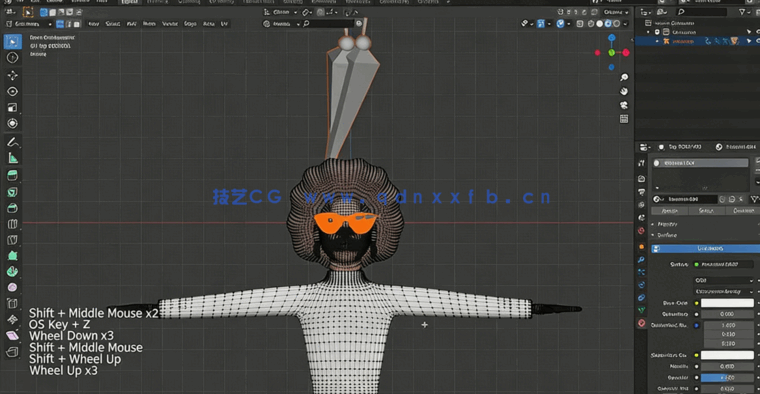The width and height of the screenshot is (760, 394).
Task: Collapse the Surface panel
Action: [653, 235]
